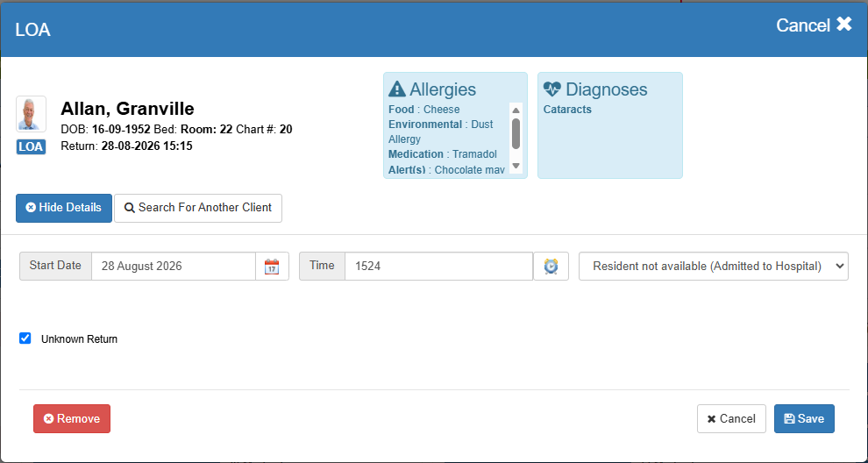Click the LOA status badge under photo

click(31, 146)
